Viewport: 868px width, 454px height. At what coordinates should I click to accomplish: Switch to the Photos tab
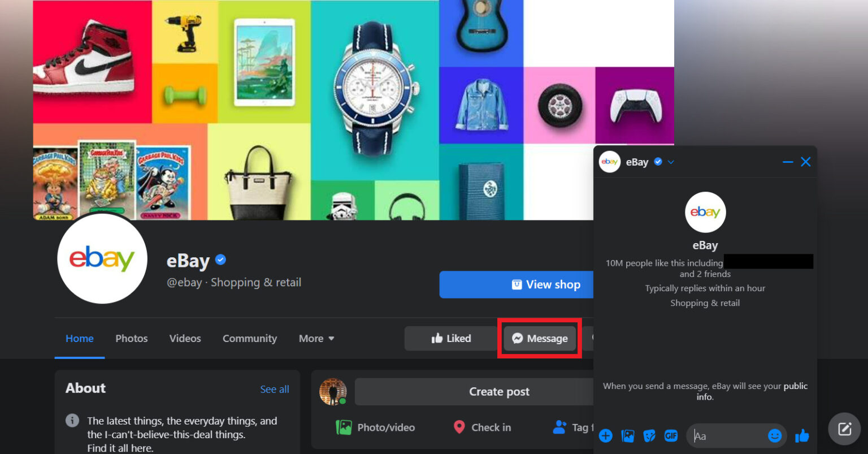click(x=131, y=338)
